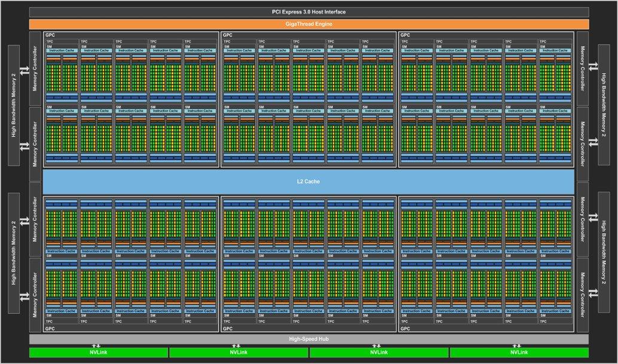Click the first Instruction Cache in the top-left GPC

(x=62, y=50)
